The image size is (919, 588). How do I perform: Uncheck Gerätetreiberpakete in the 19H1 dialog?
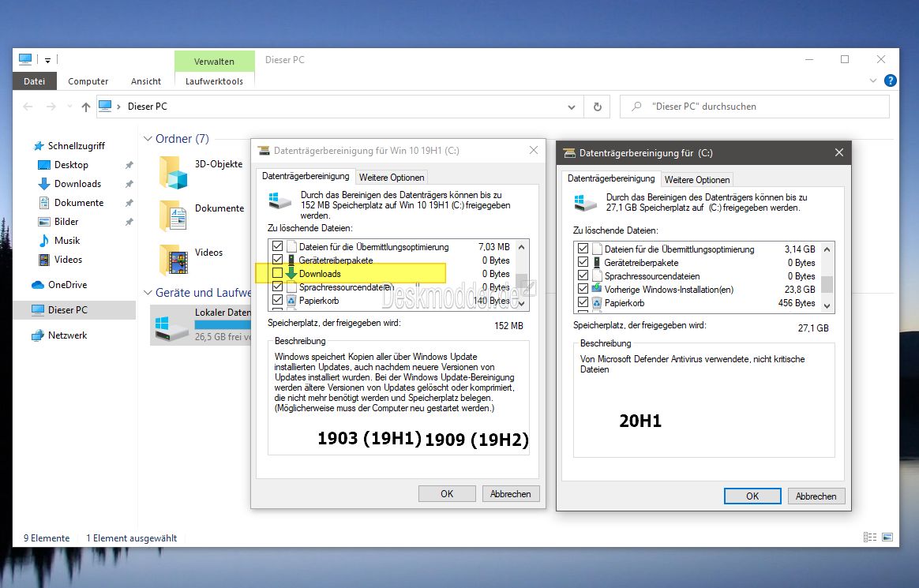277,260
